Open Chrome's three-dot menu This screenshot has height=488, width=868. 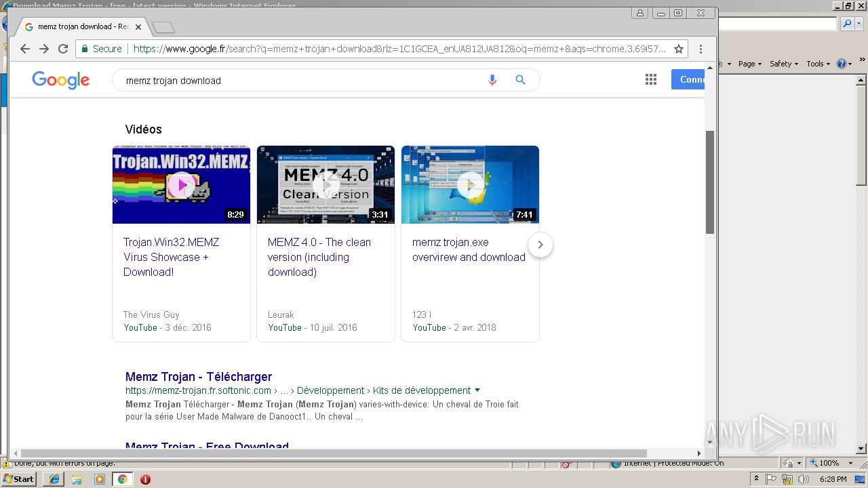pyautogui.click(x=701, y=49)
